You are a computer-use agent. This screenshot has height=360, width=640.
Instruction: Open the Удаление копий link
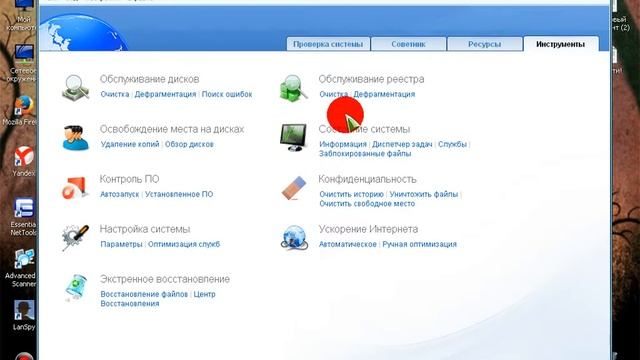click(130, 144)
